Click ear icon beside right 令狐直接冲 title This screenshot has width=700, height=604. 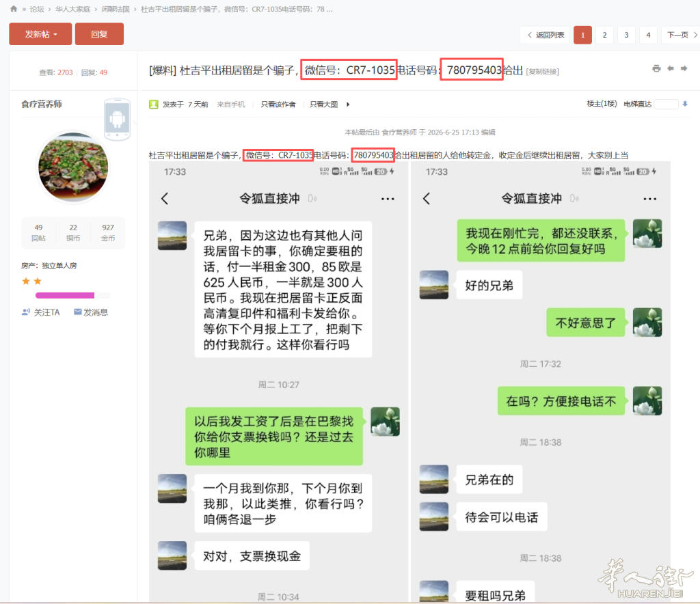(x=574, y=199)
